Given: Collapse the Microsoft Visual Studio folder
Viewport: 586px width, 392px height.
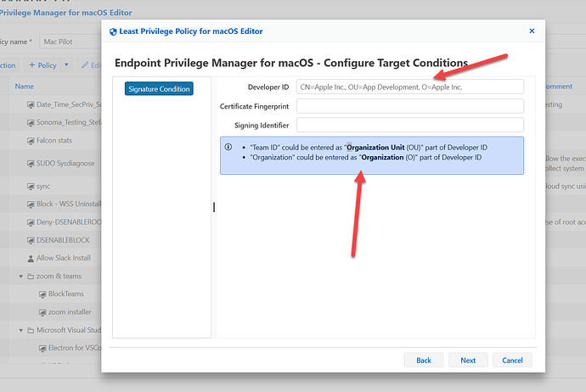Looking at the screenshot, I should (20, 330).
